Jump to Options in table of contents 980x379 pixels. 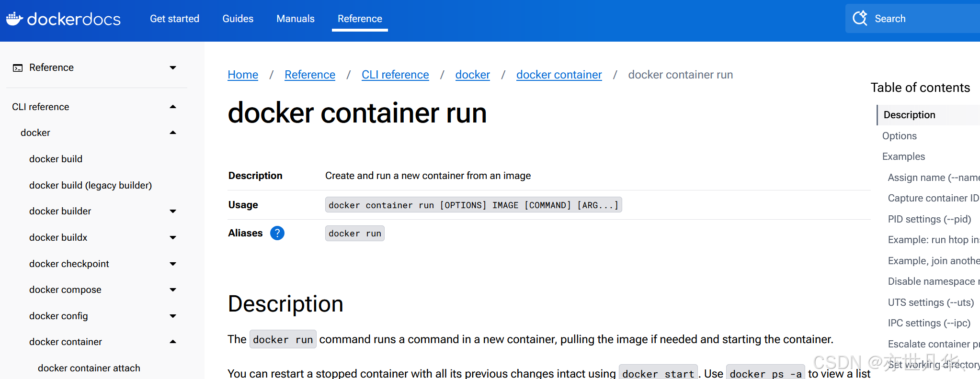tap(899, 136)
